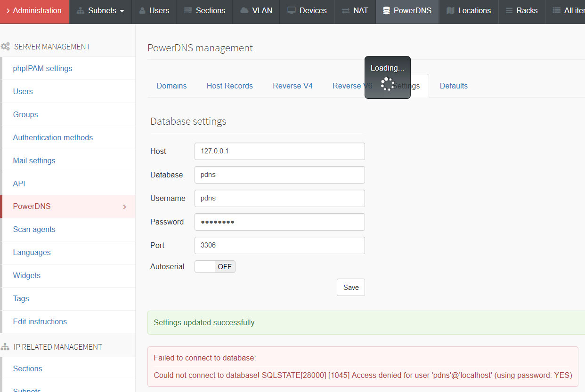This screenshot has height=392, width=585.
Task: Click the PowerDNS database icon in navbar
Action: tap(386, 11)
